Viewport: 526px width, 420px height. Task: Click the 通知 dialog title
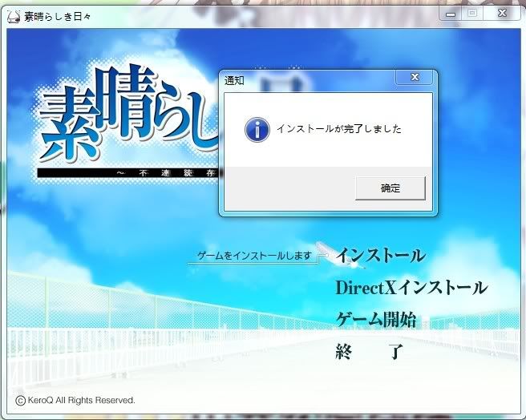click(234, 80)
